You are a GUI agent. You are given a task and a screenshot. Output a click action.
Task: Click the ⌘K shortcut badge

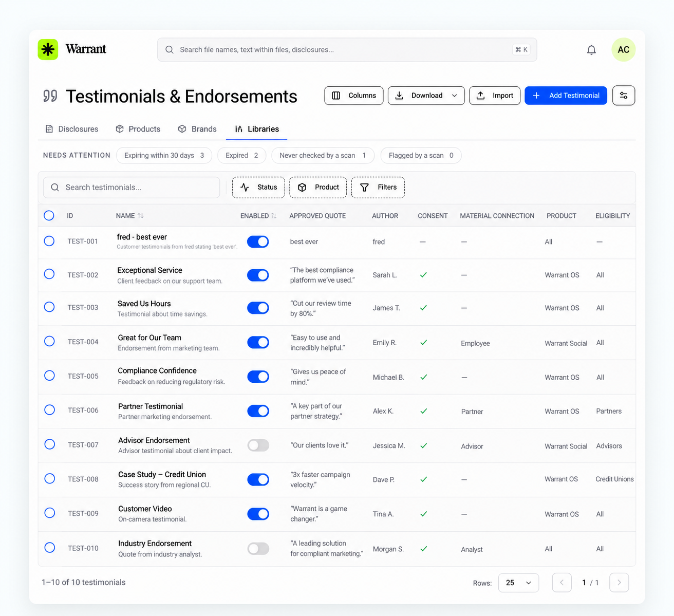521,50
